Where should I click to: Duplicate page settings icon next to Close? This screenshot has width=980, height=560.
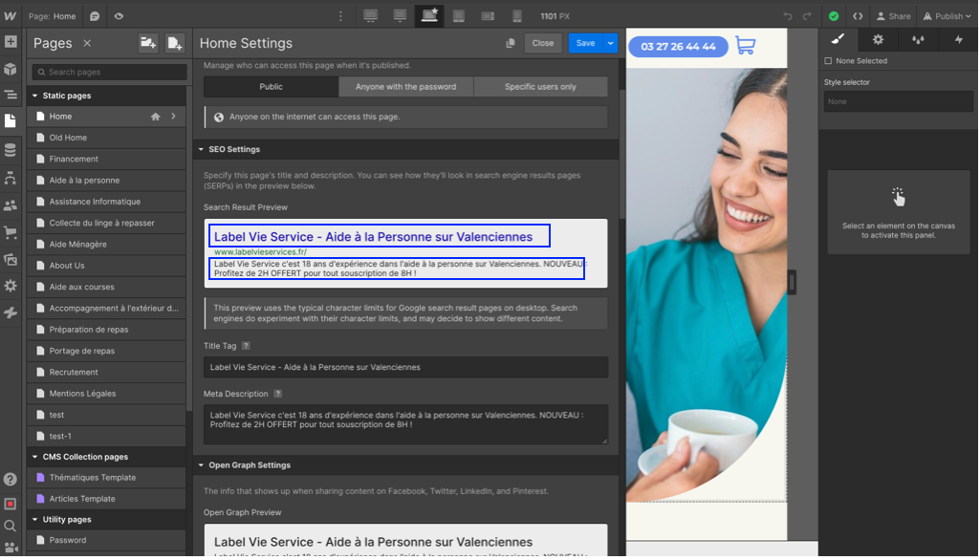pos(511,43)
